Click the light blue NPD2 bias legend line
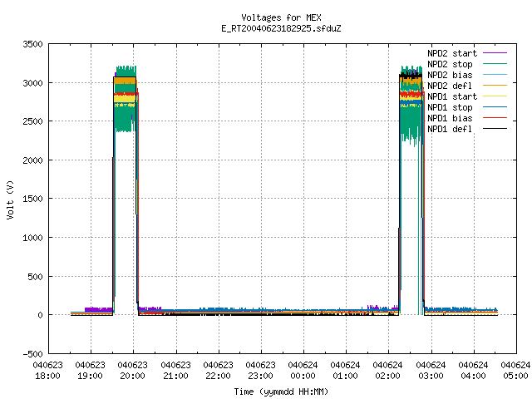 pyautogui.click(x=495, y=74)
